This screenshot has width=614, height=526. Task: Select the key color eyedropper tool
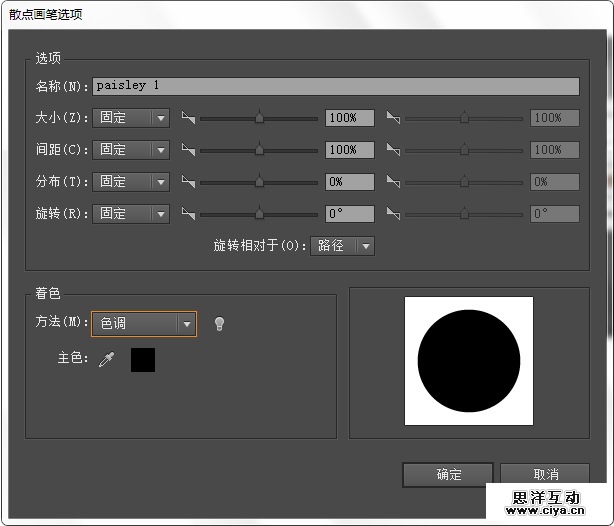(x=107, y=360)
